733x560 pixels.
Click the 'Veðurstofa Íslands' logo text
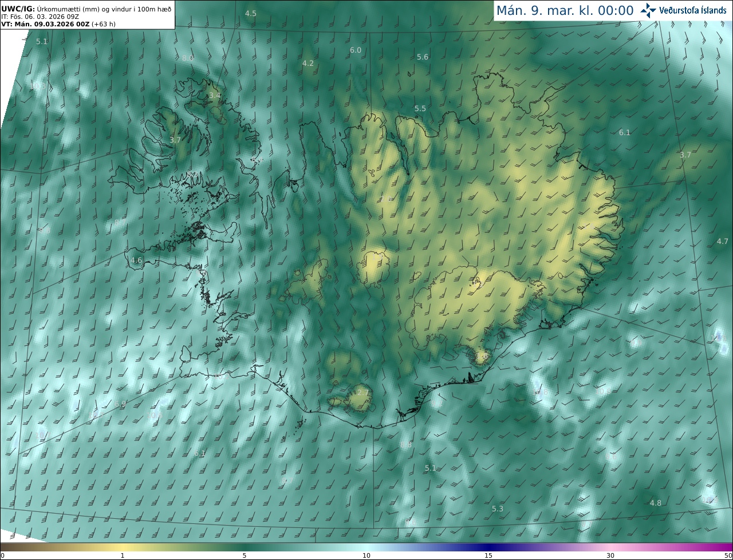[693, 10]
